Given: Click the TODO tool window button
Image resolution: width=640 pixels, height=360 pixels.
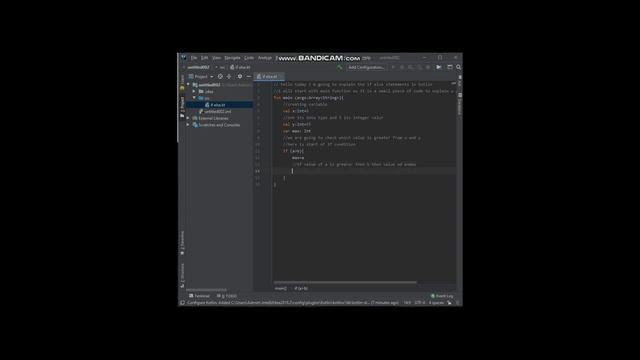Looking at the screenshot, I should pyautogui.click(x=227, y=296).
